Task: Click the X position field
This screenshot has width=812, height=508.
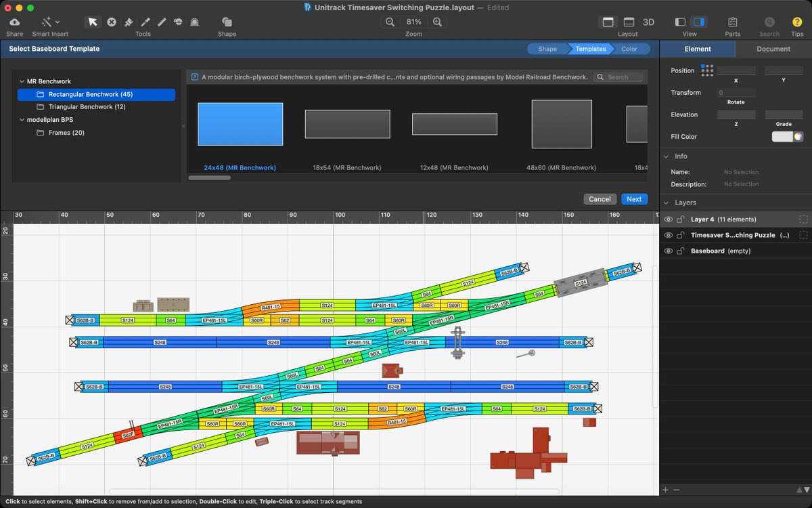Action: 736,70
